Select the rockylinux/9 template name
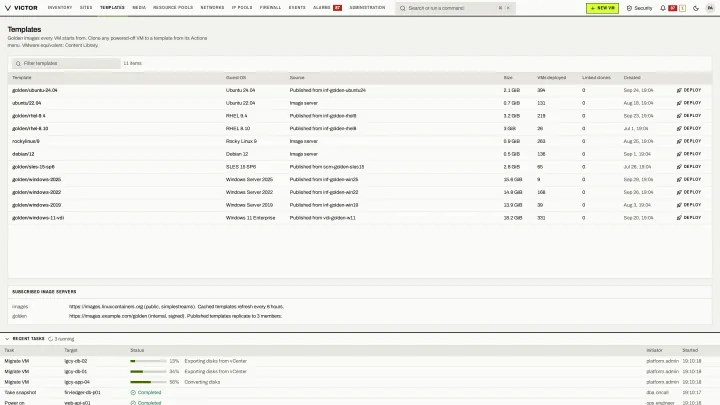This screenshot has width=720, height=405. coord(26,141)
